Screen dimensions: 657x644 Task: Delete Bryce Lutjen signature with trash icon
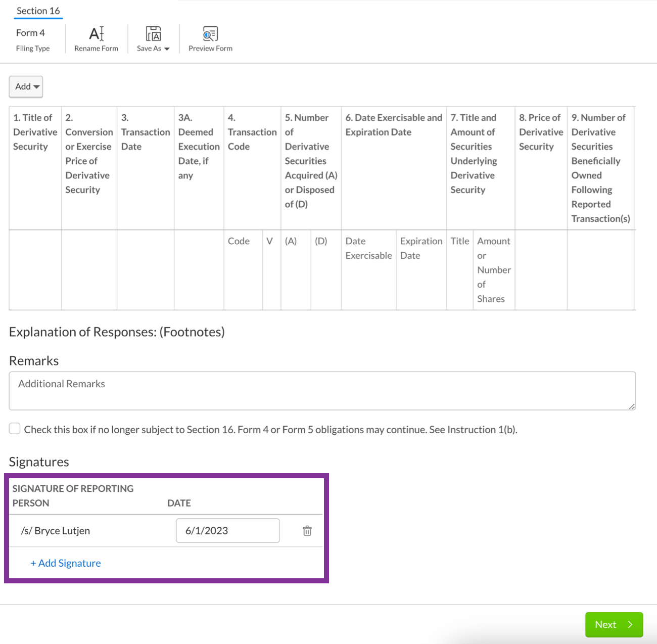307,531
